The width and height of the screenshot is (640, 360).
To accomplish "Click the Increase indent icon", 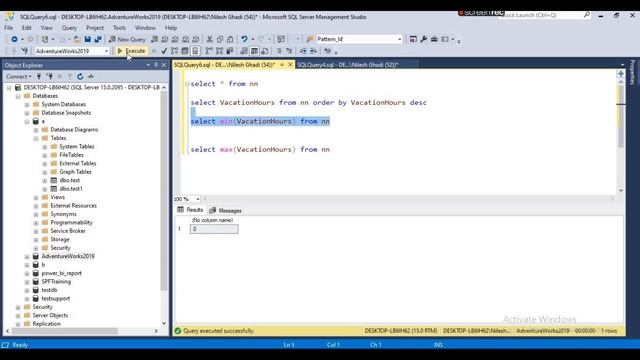I will click(313, 51).
